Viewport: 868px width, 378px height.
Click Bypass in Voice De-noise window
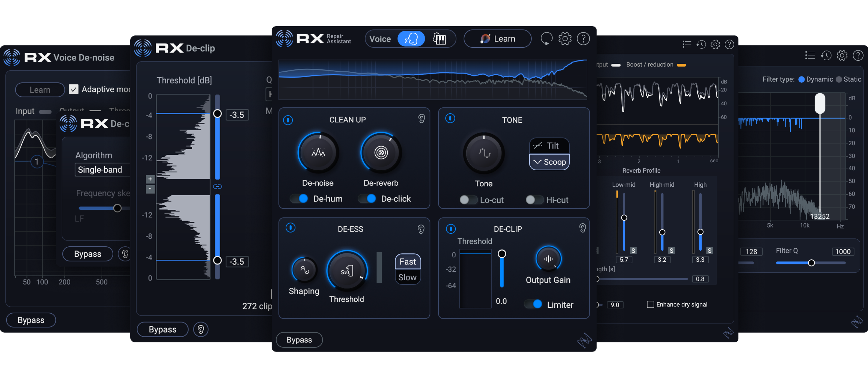31,320
